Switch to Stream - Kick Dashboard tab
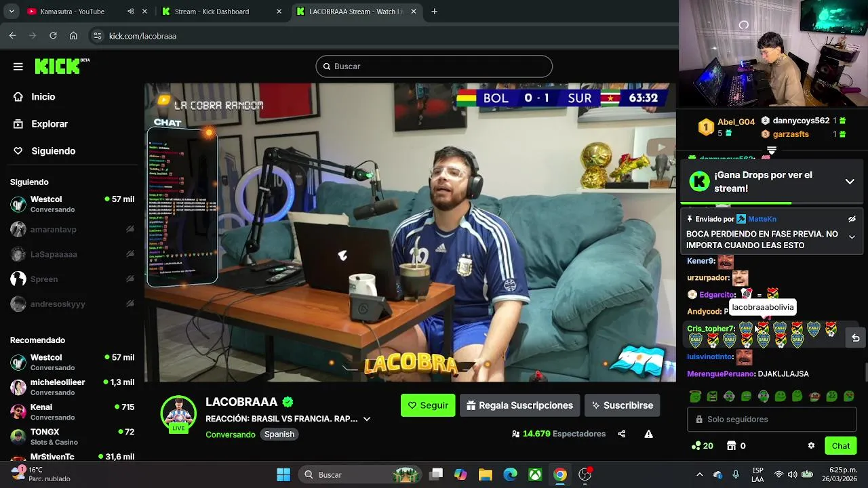Viewport: 868px width, 488px height. tap(212, 12)
